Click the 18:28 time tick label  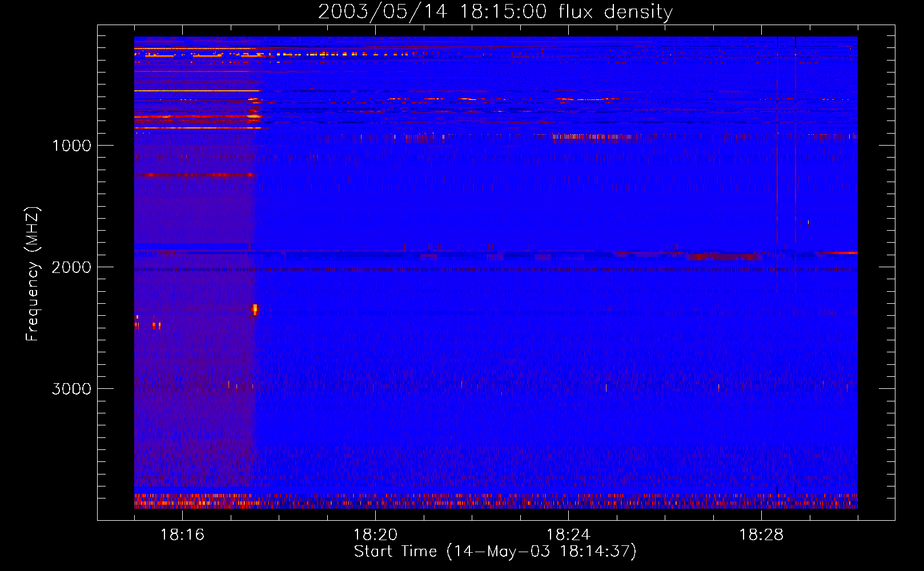pos(761,535)
